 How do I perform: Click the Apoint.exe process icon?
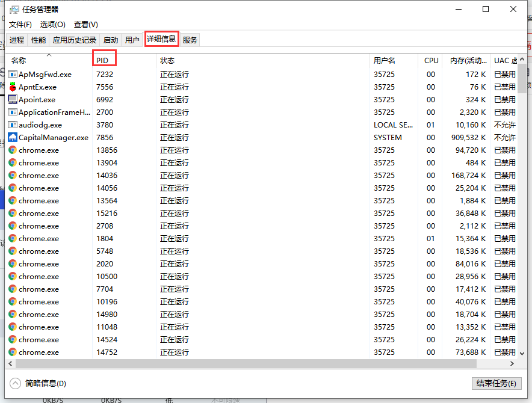(x=13, y=99)
